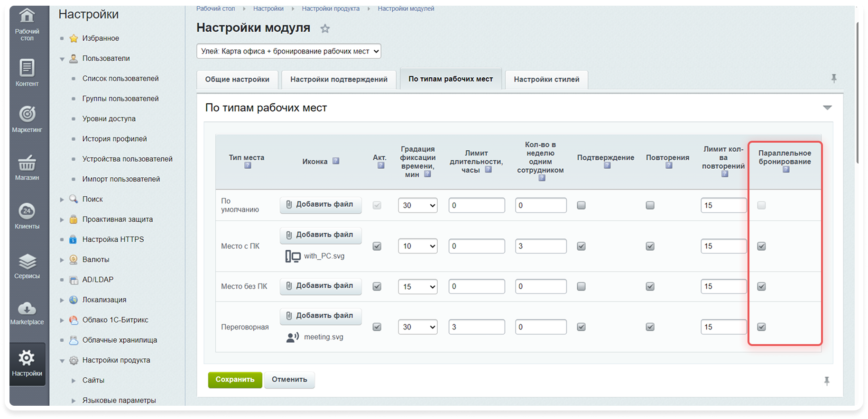868x419 pixels.
Task: Click the Избранное star icon in menu
Action: coord(74,38)
